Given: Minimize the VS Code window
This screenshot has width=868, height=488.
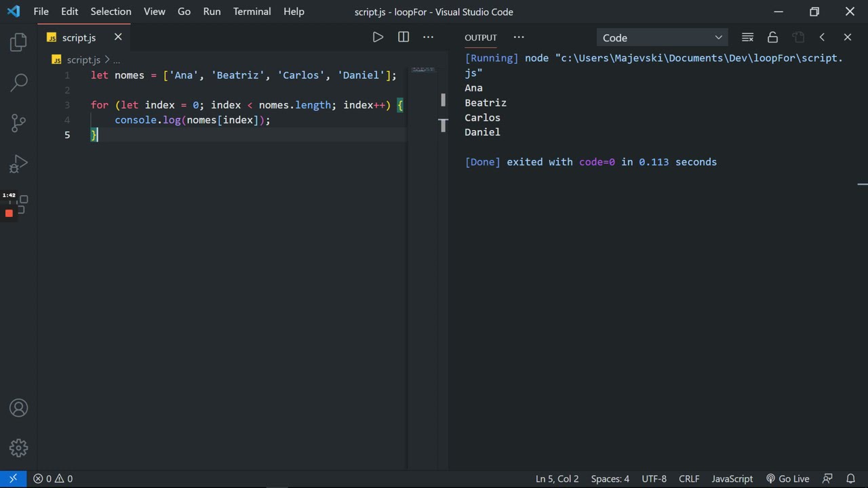Looking at the screenshot, I should coord(778,12).
